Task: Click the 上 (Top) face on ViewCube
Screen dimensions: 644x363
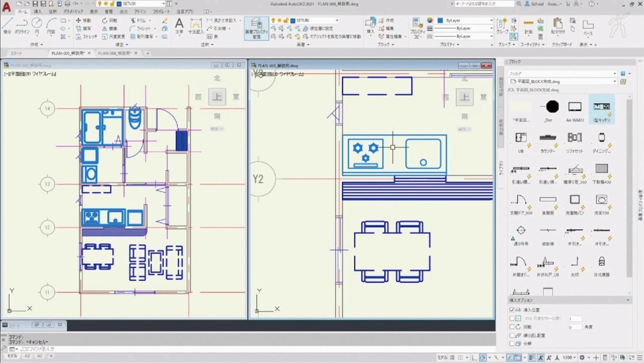Action: [217, 97]
